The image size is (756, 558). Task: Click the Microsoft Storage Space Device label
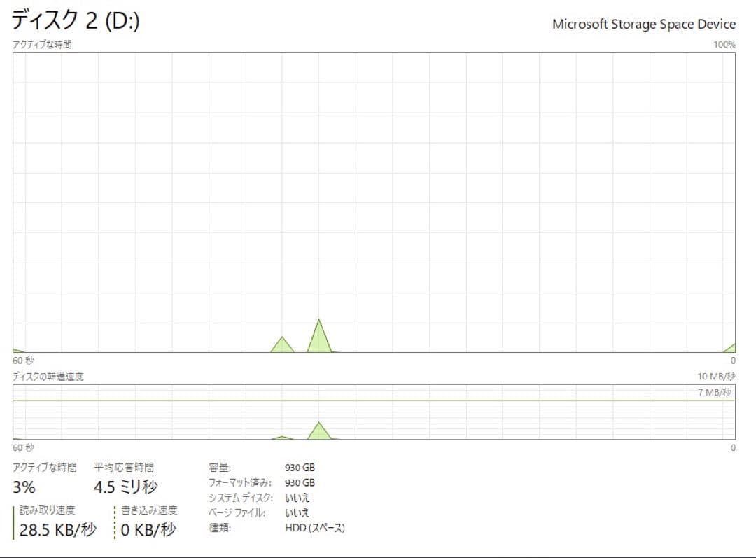644,24
